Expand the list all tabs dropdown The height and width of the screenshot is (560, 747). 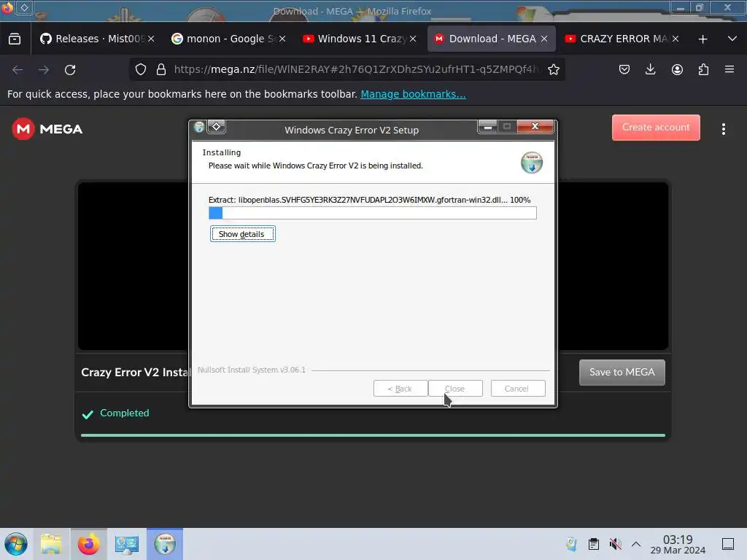tap(732, 39)
